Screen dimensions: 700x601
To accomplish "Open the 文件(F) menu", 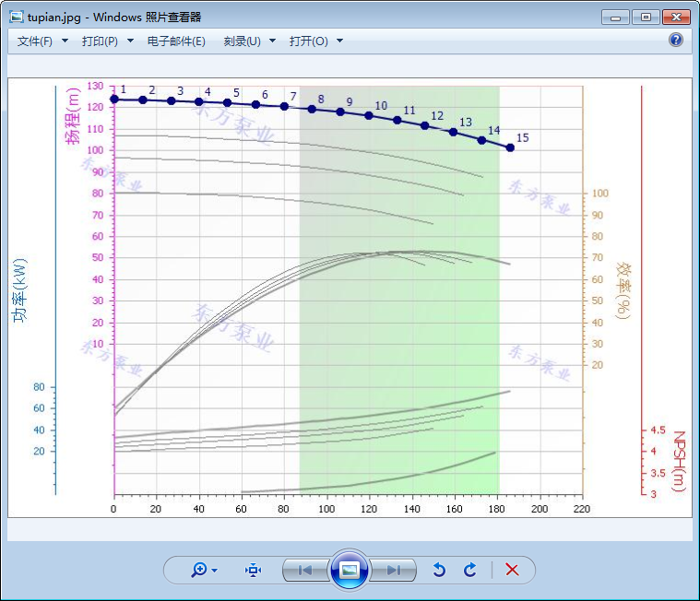I will (34, 41).
